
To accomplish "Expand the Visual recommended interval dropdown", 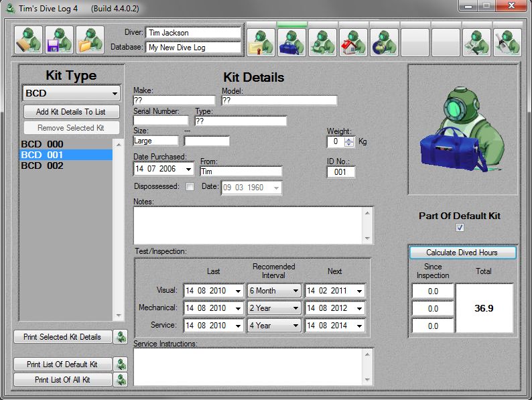I will point(295,291).
